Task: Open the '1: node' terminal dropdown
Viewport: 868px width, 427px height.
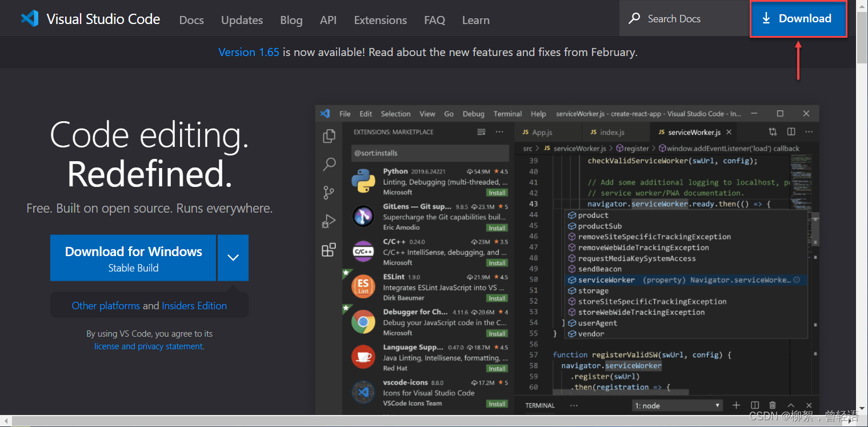Action: tap(678, 405)
